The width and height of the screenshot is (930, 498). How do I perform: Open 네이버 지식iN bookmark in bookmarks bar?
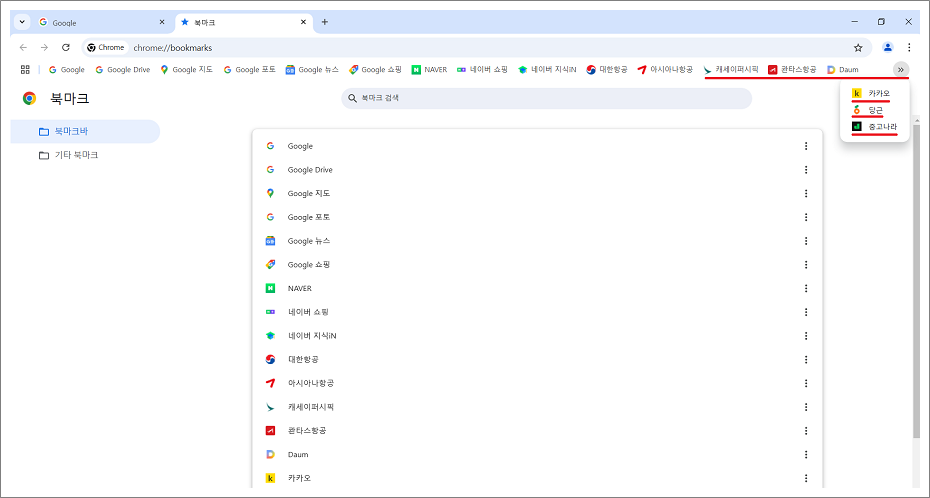(547, 69)
